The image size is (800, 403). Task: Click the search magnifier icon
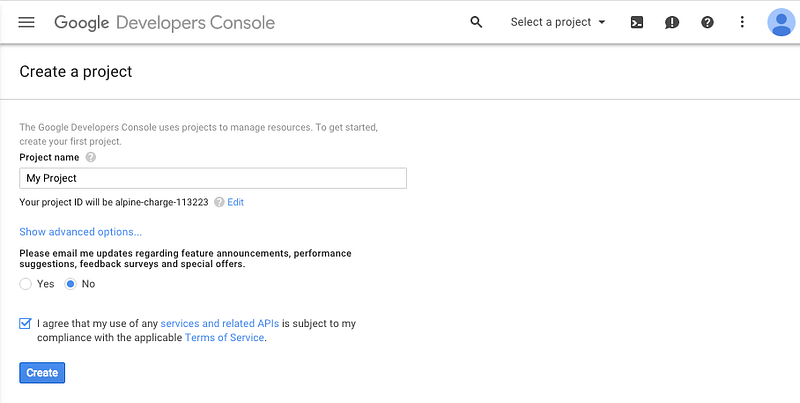pos(476,22)
